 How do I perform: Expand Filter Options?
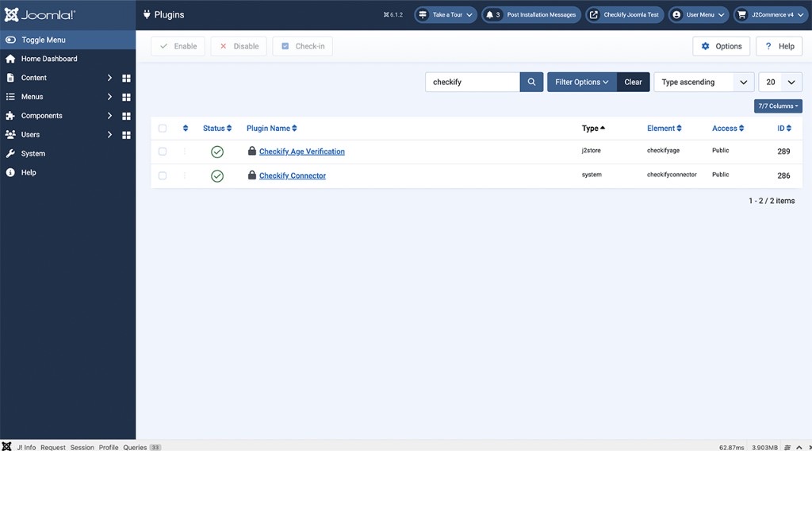click(582, 82)
